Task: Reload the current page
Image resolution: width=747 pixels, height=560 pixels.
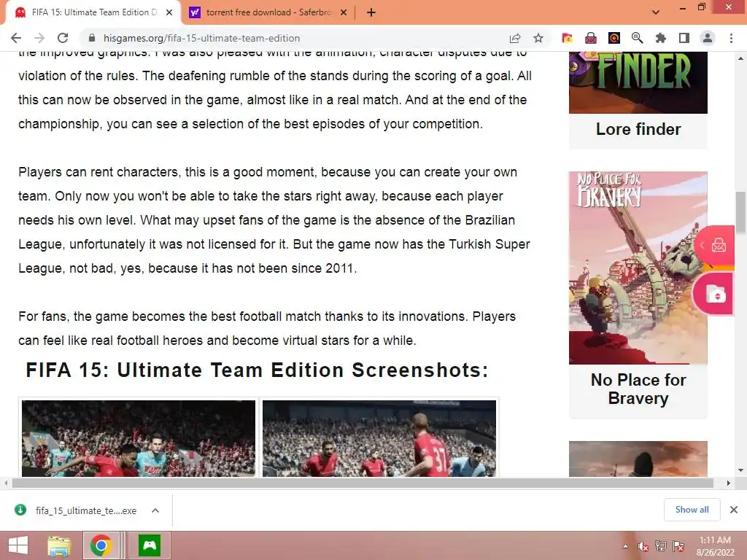Action: (63, 38)
